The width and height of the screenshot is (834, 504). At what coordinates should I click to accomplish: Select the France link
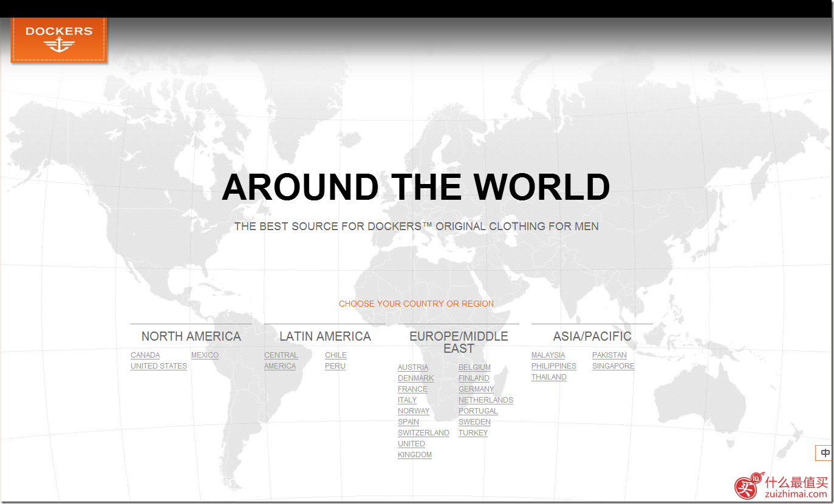click(x=412, y=389)
